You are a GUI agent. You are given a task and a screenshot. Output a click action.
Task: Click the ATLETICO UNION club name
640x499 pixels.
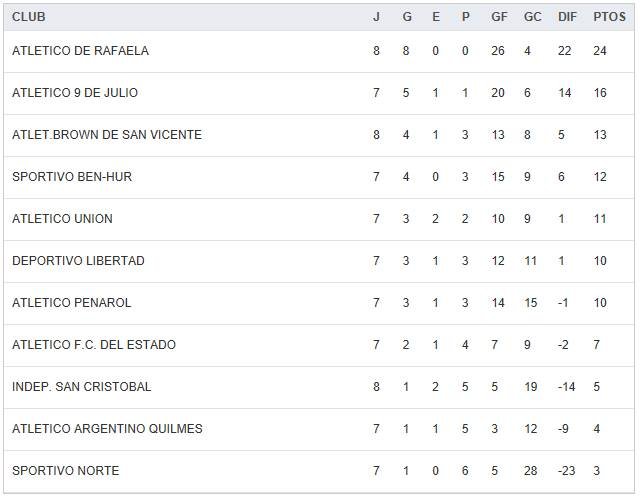62,219
